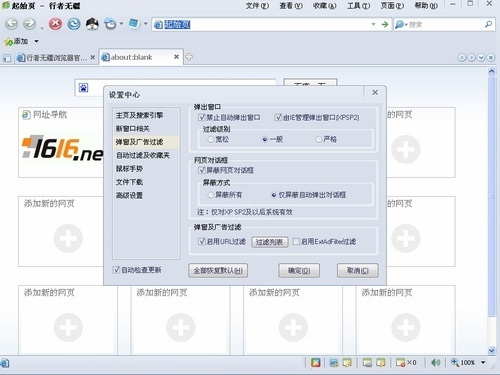The width and height of the screenshot is (500, 375).
Task: Click the search engine icon in search box
Action: click(399, 24)
